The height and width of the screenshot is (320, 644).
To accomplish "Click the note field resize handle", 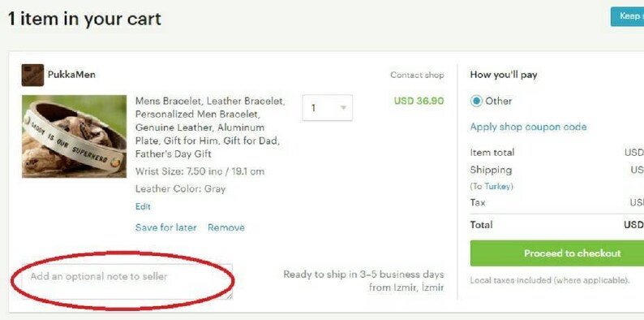I will [230, 296].
